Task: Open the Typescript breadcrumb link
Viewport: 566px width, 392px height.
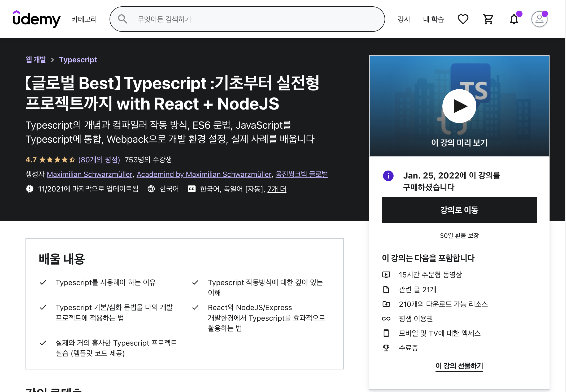Action: click(x=78, y=60)
